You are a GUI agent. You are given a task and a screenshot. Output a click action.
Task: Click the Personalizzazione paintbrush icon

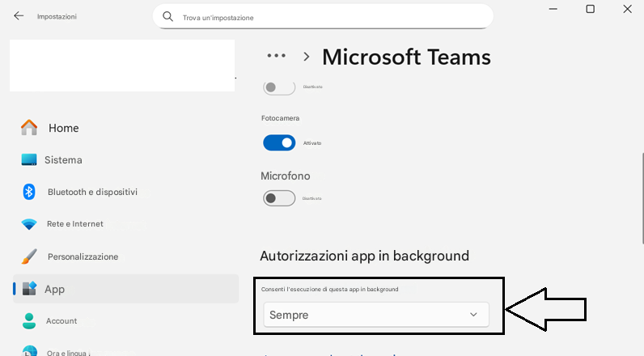[29, 256]
